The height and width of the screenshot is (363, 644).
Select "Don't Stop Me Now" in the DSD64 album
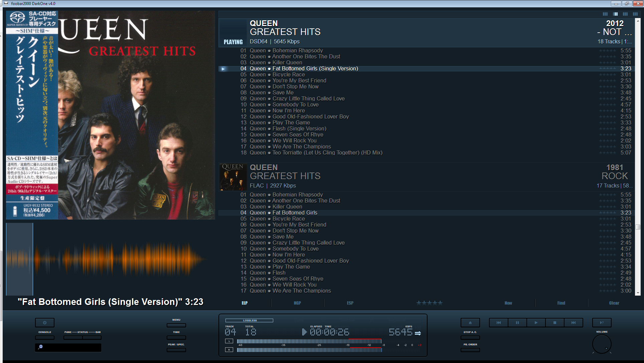427,87
